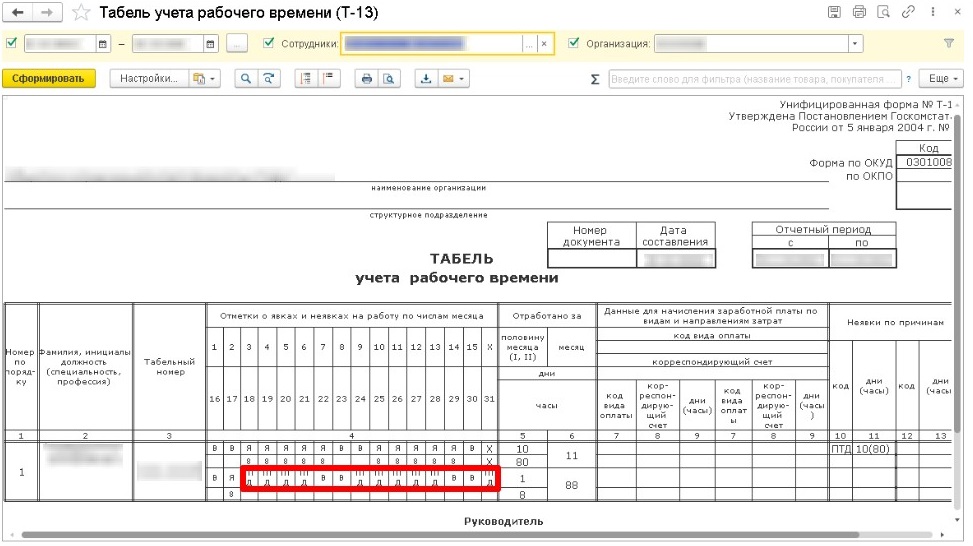Click the Сформировать button
The width and height of the screenshot is (973, 546).
pos(48,78)
